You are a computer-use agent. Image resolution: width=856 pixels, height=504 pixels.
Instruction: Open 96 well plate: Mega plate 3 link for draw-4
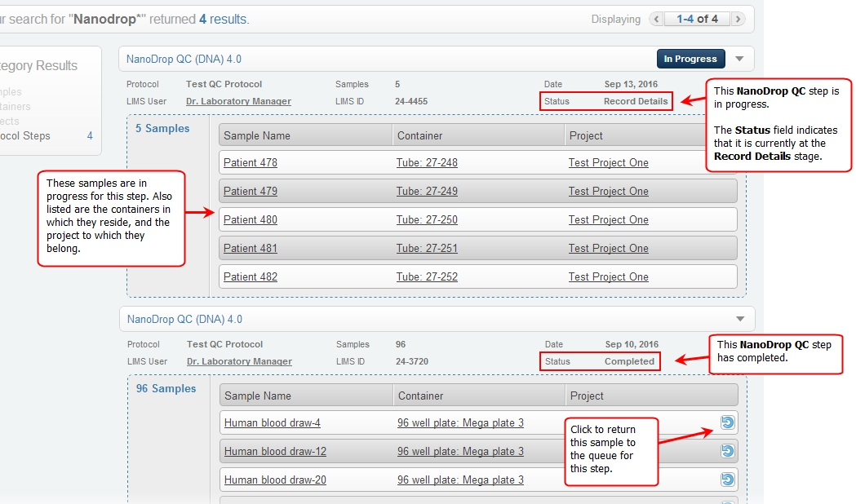[x=460, y=422]
